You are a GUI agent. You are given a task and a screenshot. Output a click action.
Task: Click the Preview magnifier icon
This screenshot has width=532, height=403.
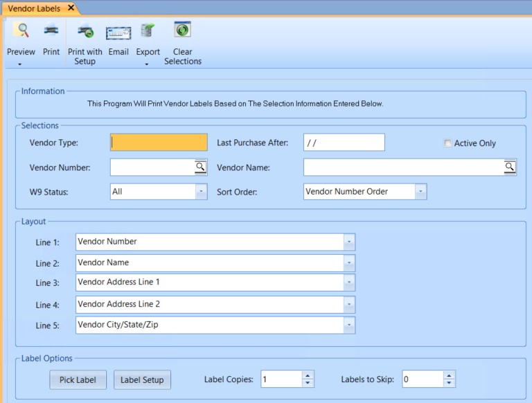21,30
